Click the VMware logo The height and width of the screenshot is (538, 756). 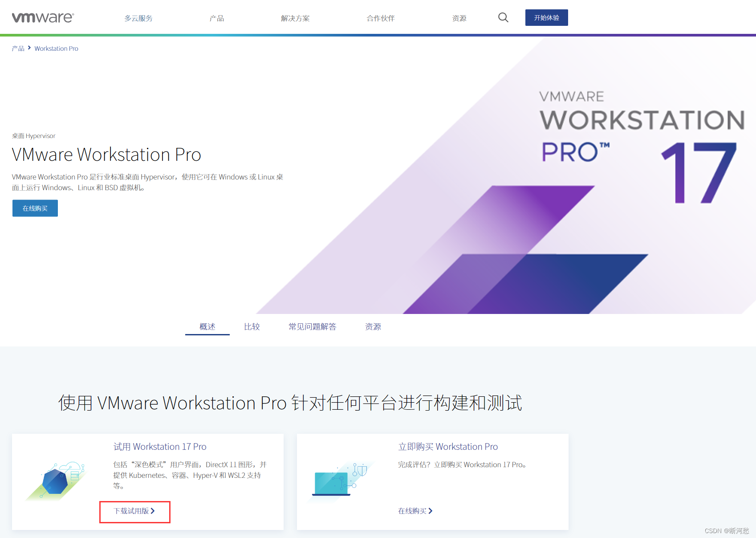tap(42, 17)
